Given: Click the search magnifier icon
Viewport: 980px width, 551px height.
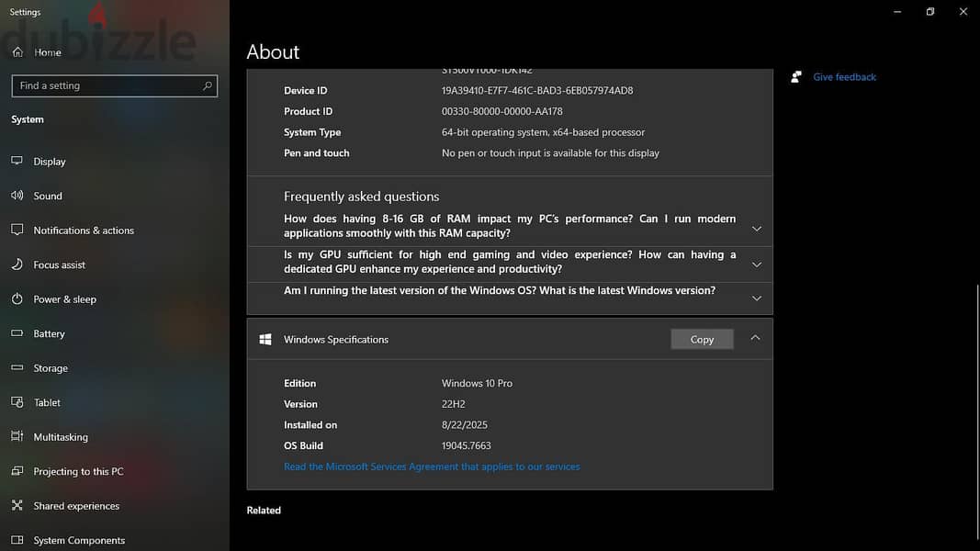Looking at the screenshot, I should tap(208, 85).
